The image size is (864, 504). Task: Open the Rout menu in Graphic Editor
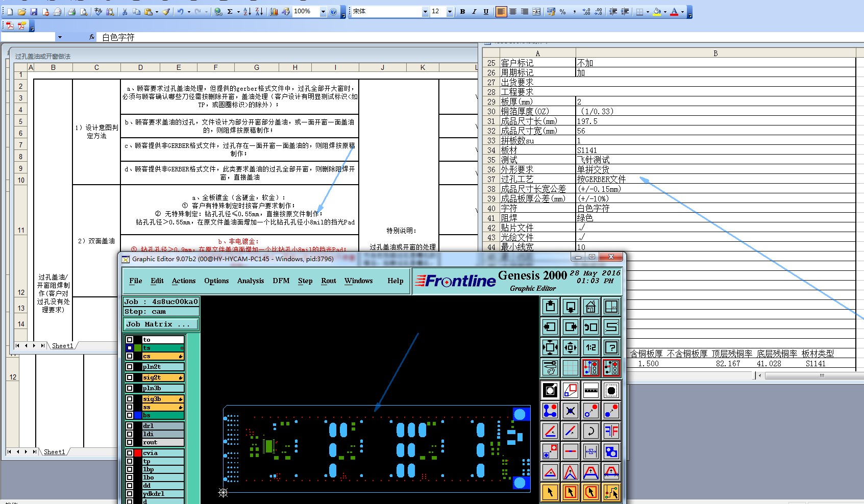pyautogui.click(x=329, y=281)
